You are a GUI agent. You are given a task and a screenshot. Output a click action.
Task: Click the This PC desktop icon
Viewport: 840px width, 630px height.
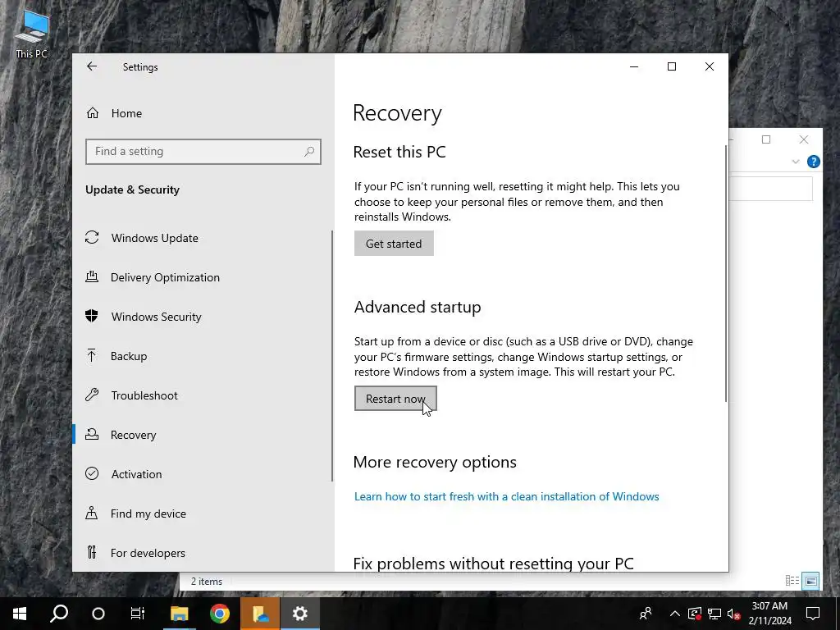[x=32, y=34]
